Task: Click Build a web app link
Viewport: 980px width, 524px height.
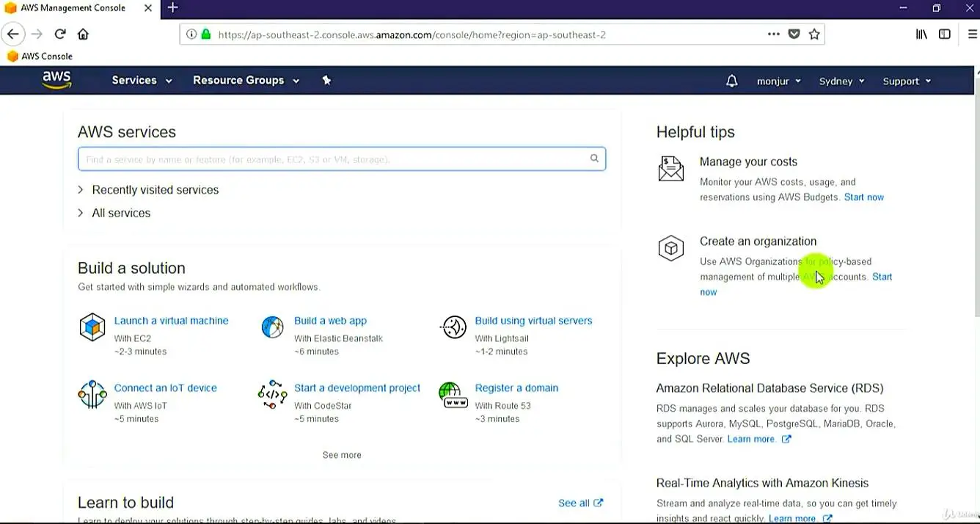Action: pos(330,321)
